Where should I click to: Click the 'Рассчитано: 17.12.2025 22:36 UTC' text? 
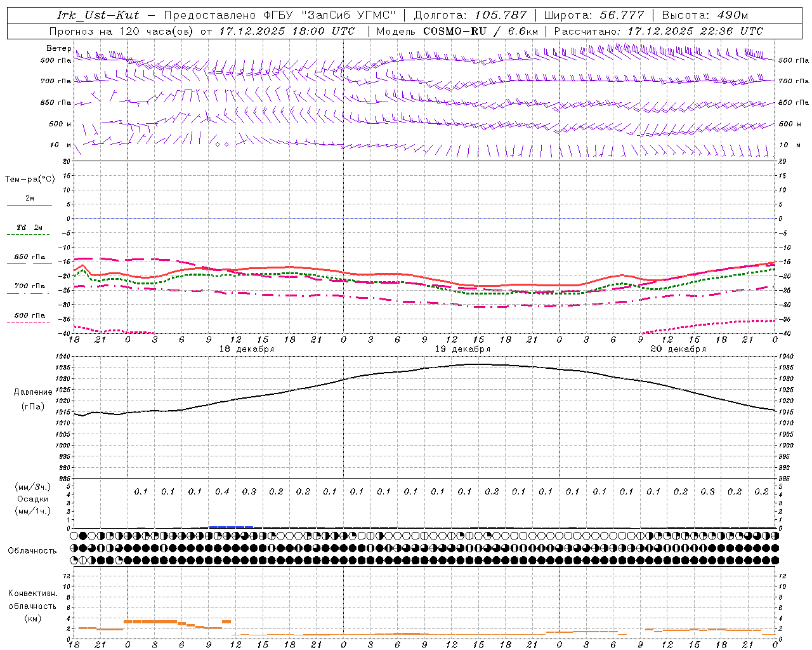tap(658, 31)
